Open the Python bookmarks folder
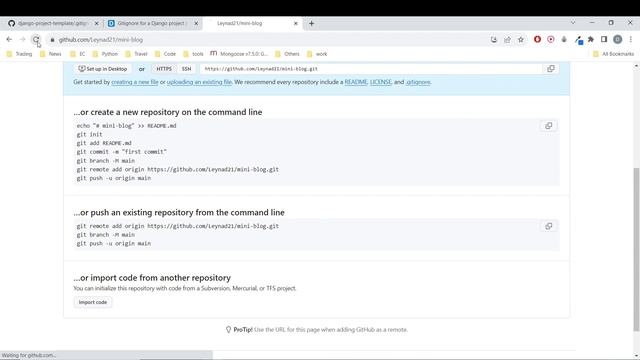The image size is (640, 360). (x=105, y=54)
